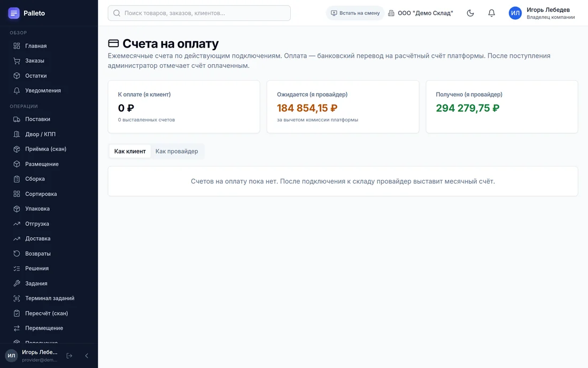Switch to Как провайдер tab
Viewport: 588px width, 368px height.
click(176, 151)
